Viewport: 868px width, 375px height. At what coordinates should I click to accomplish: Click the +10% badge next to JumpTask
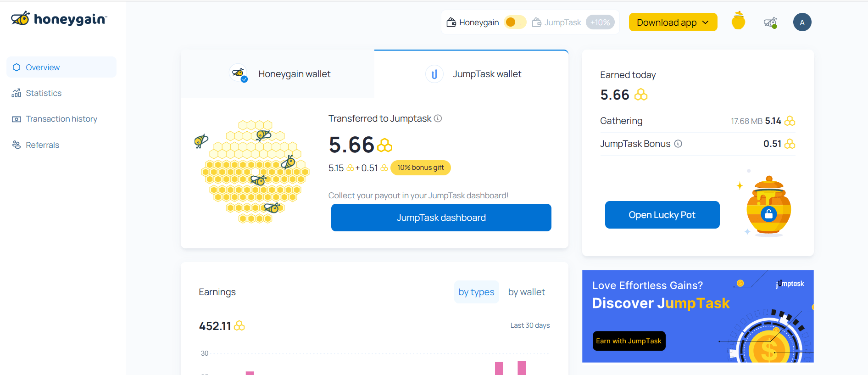click(x=600, y=22)
